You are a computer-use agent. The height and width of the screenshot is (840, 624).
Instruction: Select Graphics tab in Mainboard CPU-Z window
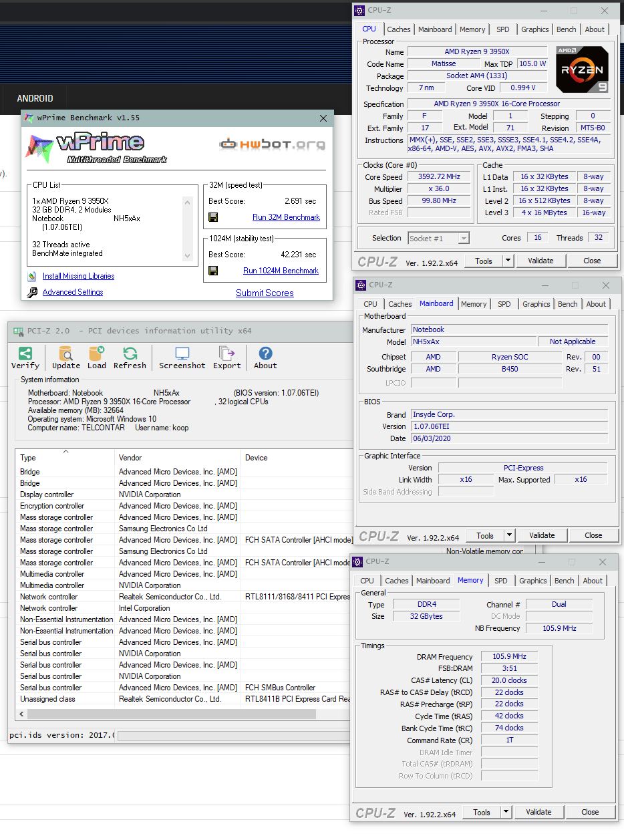pos(536,304)
